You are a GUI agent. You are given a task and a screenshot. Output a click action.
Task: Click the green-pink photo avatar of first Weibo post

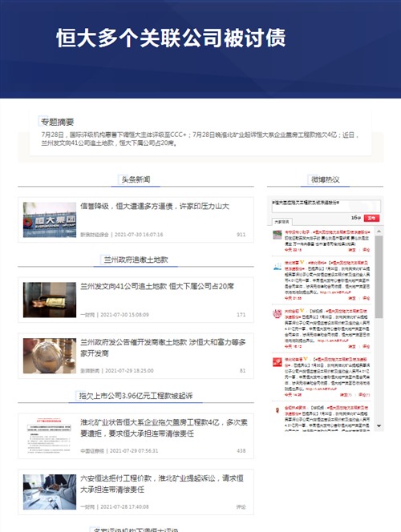[x=277, y=235]
